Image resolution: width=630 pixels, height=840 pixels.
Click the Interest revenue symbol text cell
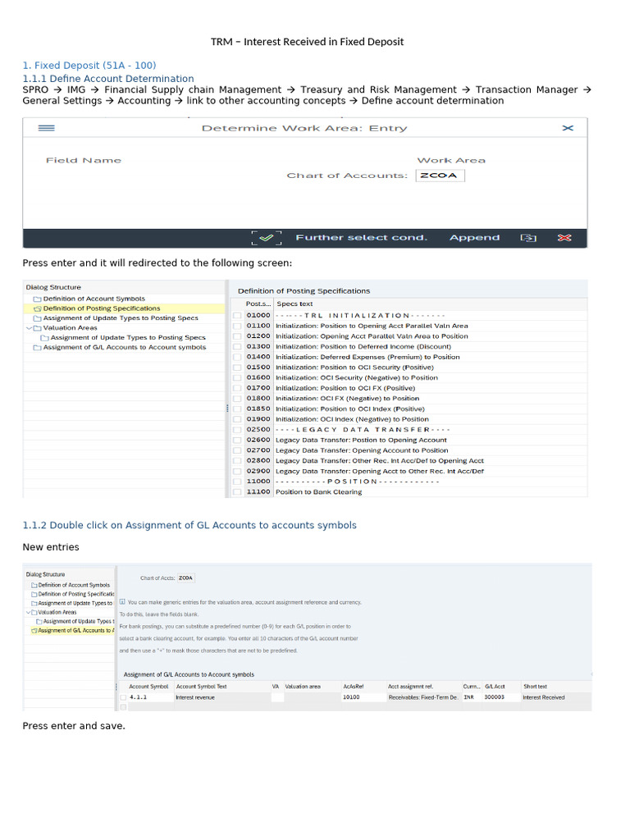[x=222, y=697]
